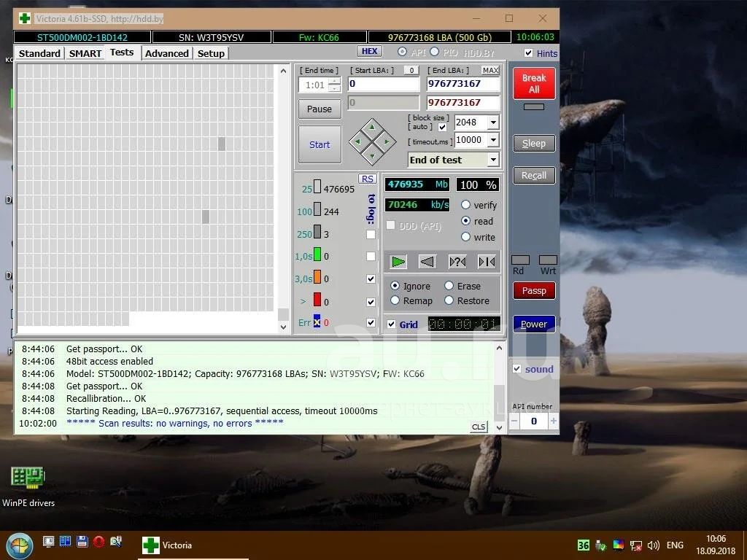Choose the random scan mode icon
This screenshot has height=560, width=747.
point(457,262)
